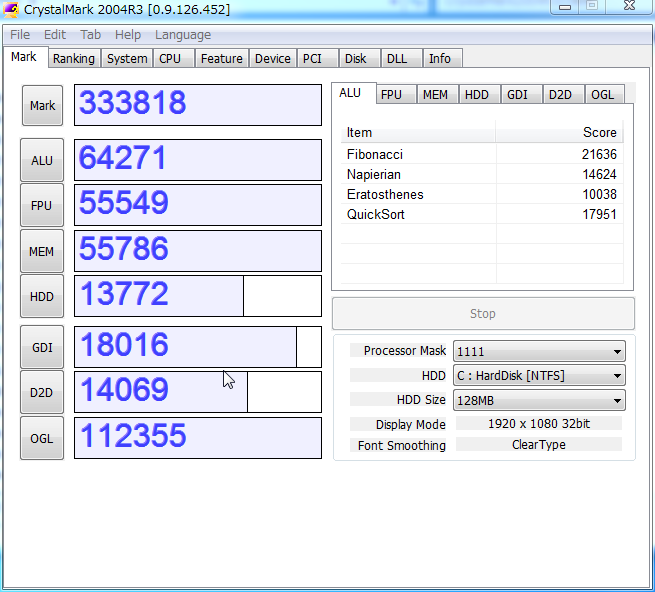Click the Score column header
The image size is (655, 592).
[x=559, y=132]
